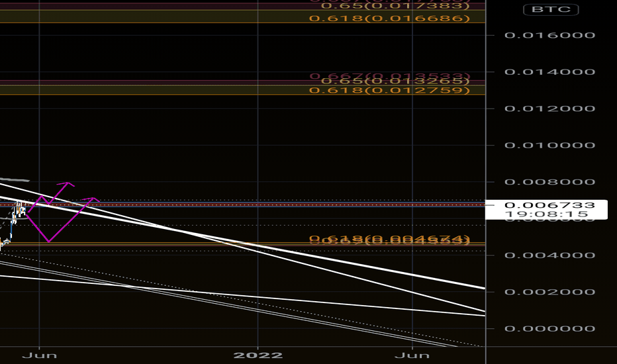Click the 0.016000 price axis label
This screenshot has width=617, height=364.
[x=549, y=36]
